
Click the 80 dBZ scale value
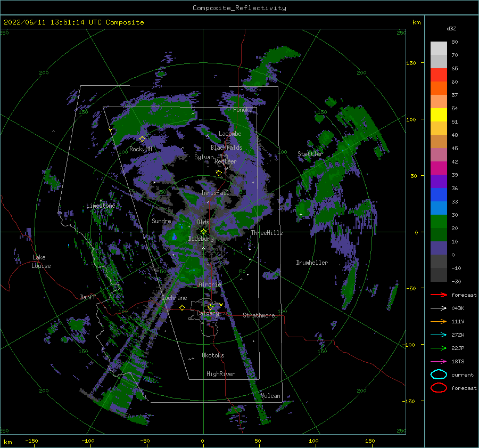click(455, 42)
